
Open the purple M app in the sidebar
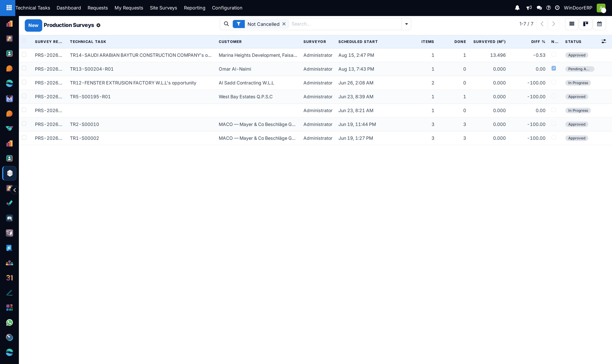click(x=9, y=99)
